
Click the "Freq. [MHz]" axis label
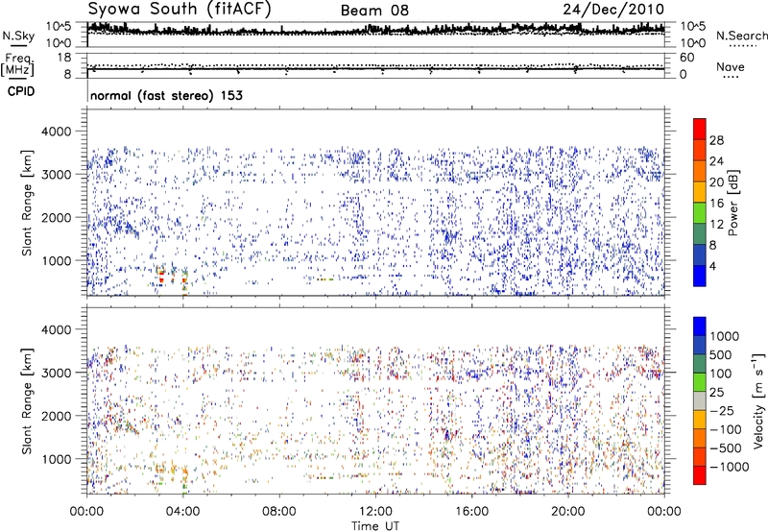coord(17,64)
